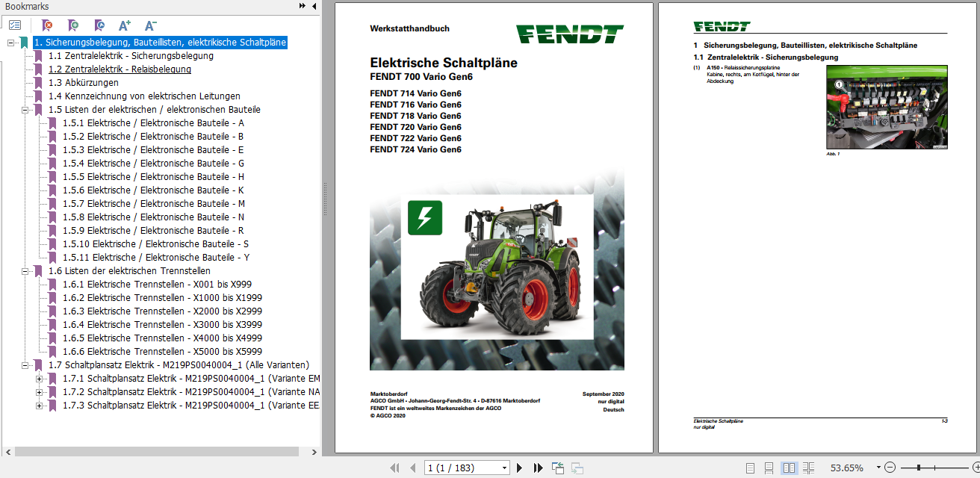Click the zoom out minus button
This screenshot has width=980, height=478.
pos(889,468)
